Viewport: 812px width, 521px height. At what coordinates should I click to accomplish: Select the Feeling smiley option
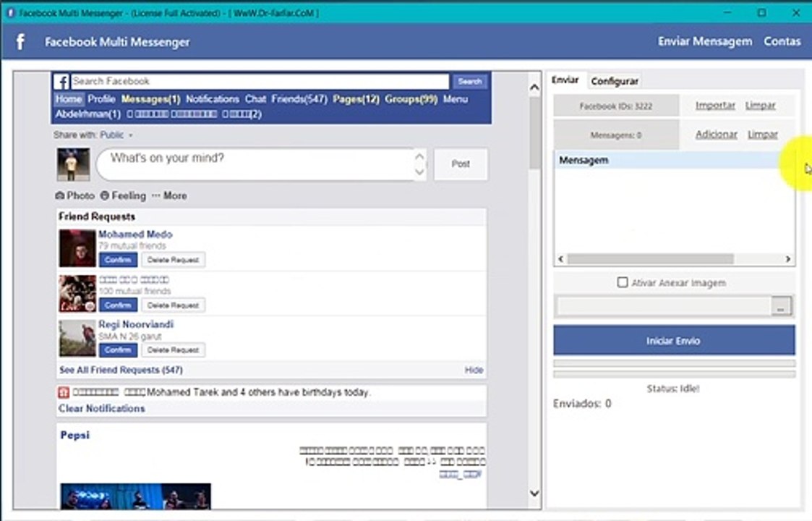point(105,195)
